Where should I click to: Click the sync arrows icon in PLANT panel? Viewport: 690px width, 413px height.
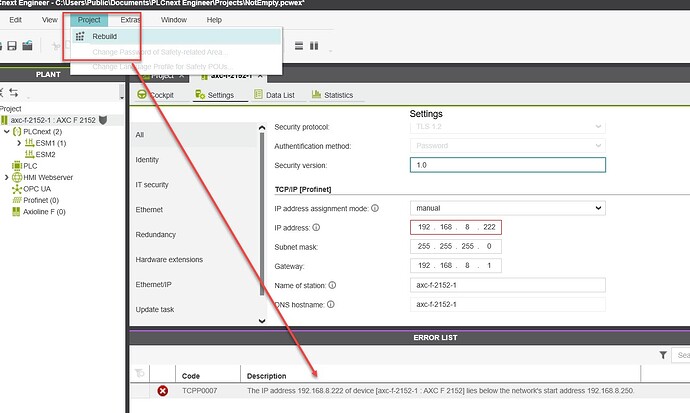point(14,92)
